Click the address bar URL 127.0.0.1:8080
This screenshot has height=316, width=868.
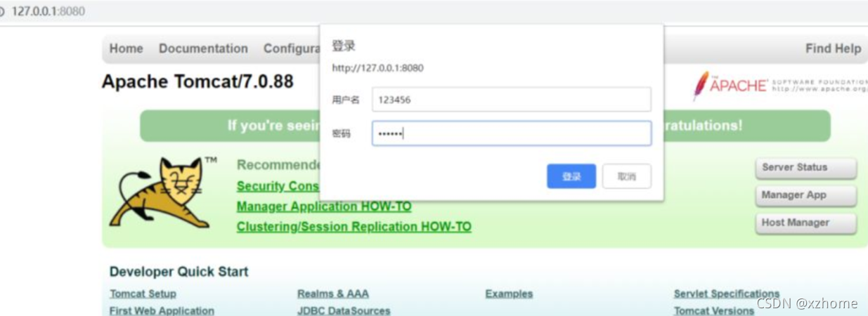pyautogui.click(x=48, y=12)
